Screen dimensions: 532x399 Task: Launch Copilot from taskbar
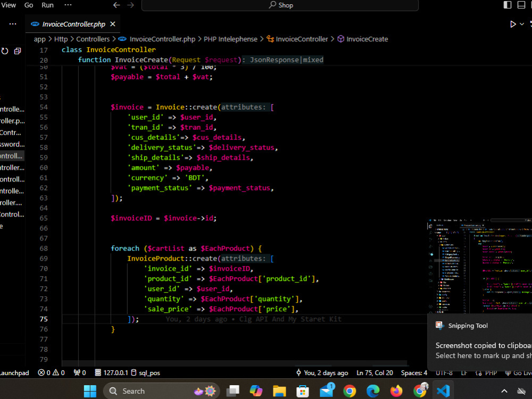coord(256,391)
